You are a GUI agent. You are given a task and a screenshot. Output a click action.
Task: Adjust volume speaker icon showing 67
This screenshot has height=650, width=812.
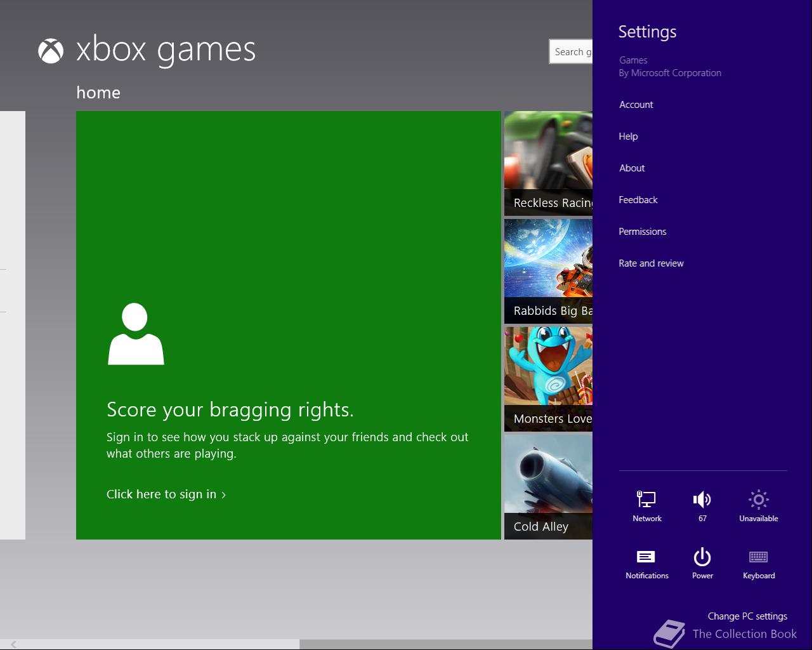[702, 500]
